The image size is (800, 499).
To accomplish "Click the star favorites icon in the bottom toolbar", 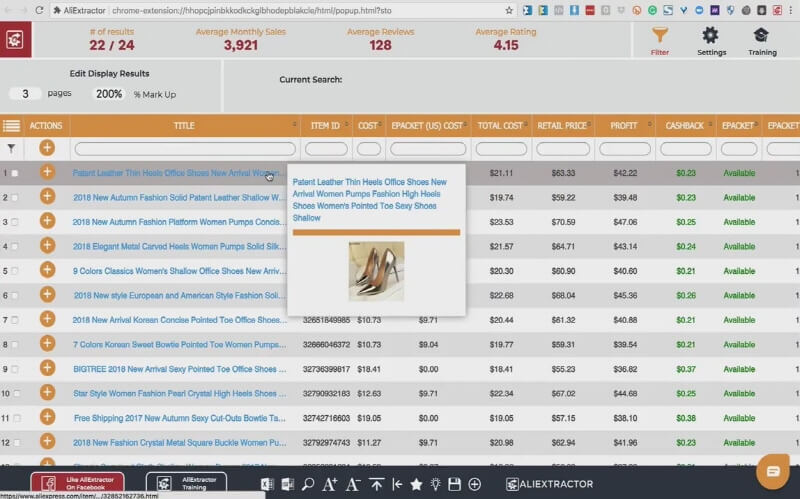I will tap(416, 484).
